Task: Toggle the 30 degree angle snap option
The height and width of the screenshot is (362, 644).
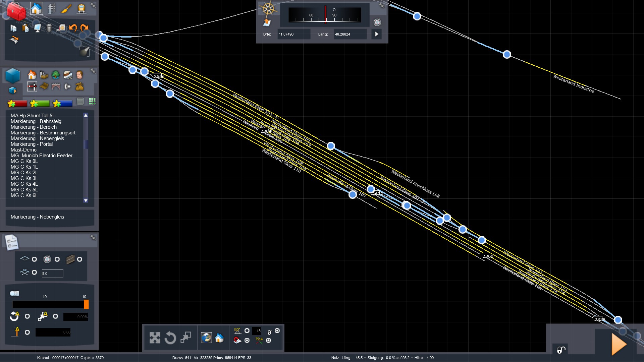Action: [x=247, y=331]
